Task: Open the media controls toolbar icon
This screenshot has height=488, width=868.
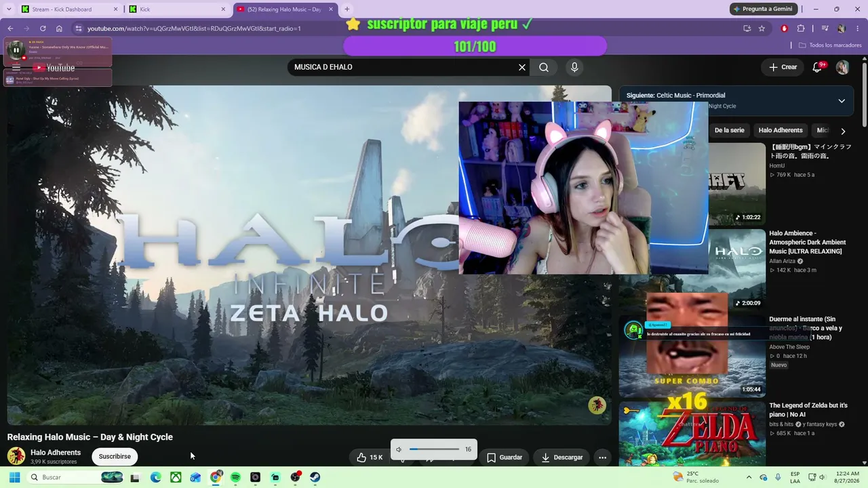Action: (825, 28)
